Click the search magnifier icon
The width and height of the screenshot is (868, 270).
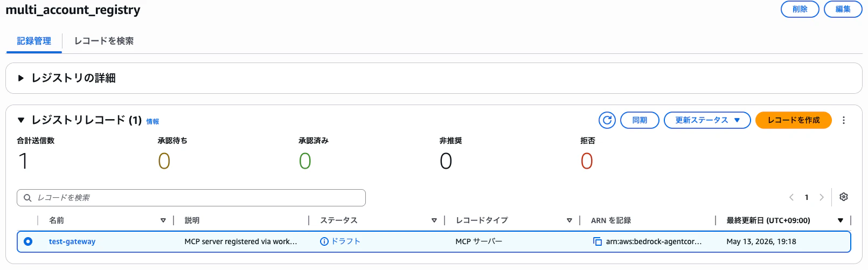click(x=27, y=198)
